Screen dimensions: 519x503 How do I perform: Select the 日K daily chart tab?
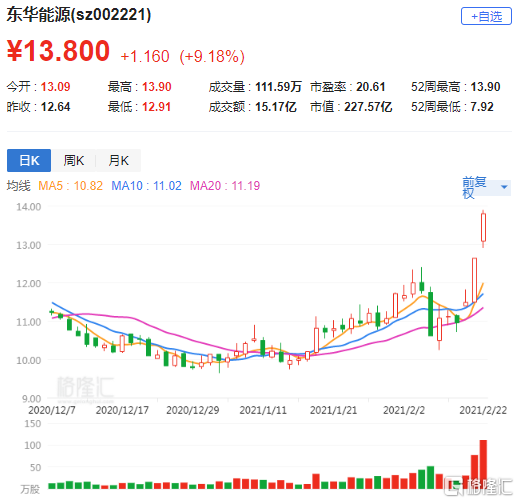29,160
